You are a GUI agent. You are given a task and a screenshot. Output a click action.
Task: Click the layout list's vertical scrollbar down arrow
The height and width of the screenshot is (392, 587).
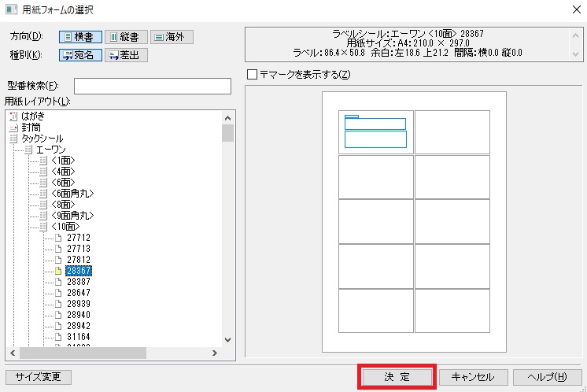(x=227, y=339)
